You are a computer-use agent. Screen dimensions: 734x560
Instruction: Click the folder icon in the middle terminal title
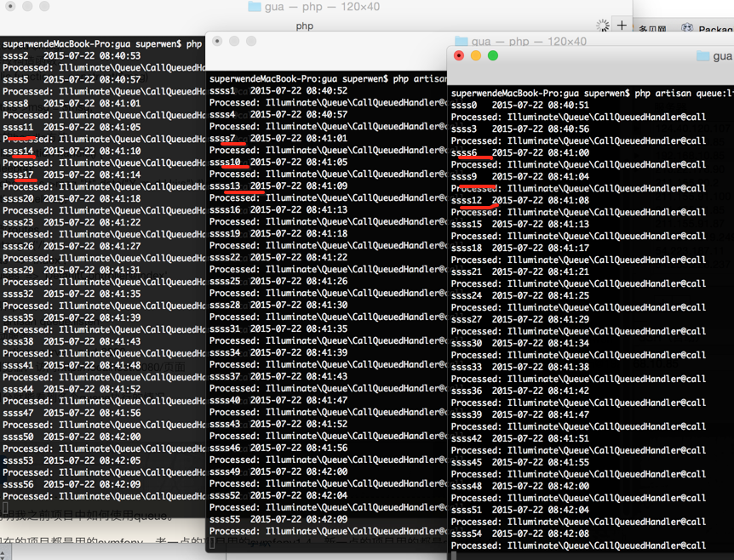(461, 41)
